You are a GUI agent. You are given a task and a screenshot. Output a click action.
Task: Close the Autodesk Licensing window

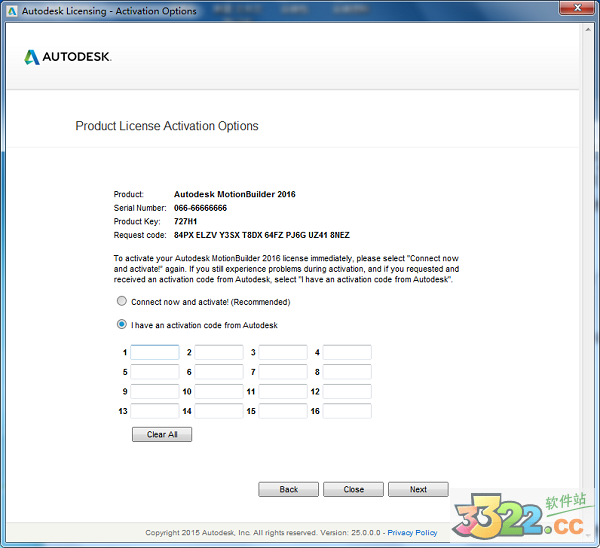tap(577, 8)
